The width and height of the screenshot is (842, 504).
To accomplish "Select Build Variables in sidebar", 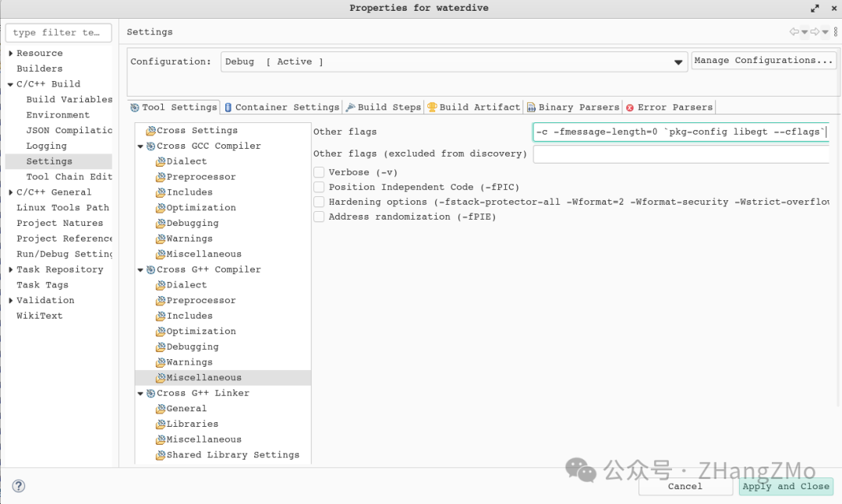I will pyautogui.click(x=69, y=99).
